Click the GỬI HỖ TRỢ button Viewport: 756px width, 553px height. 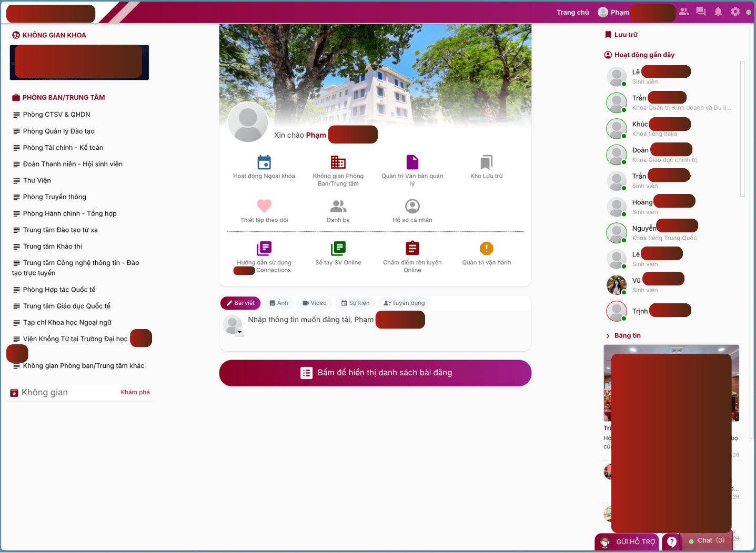[627, 542]
